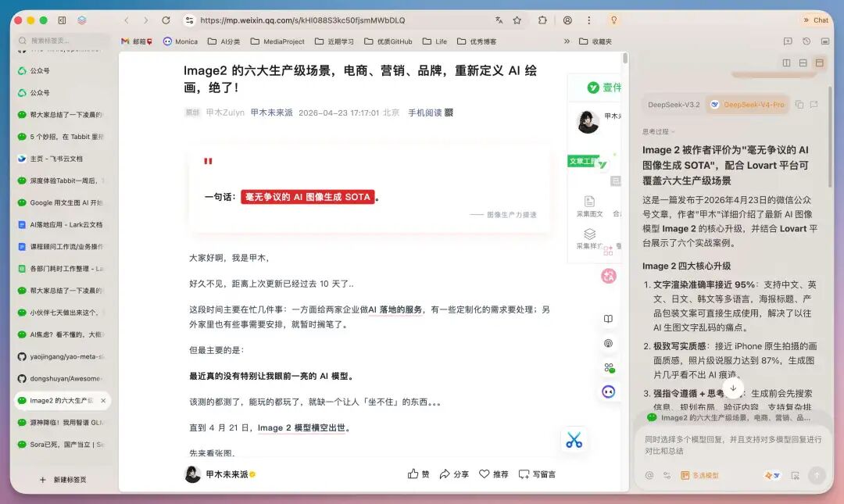Open the 优秀博客 bookmark folder
This screenshot has height=504, width=844.
(477, 41)
